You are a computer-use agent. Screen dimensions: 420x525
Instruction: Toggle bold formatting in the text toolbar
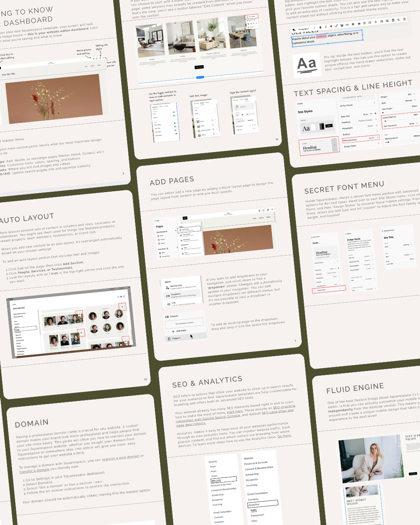pos(320,27)
